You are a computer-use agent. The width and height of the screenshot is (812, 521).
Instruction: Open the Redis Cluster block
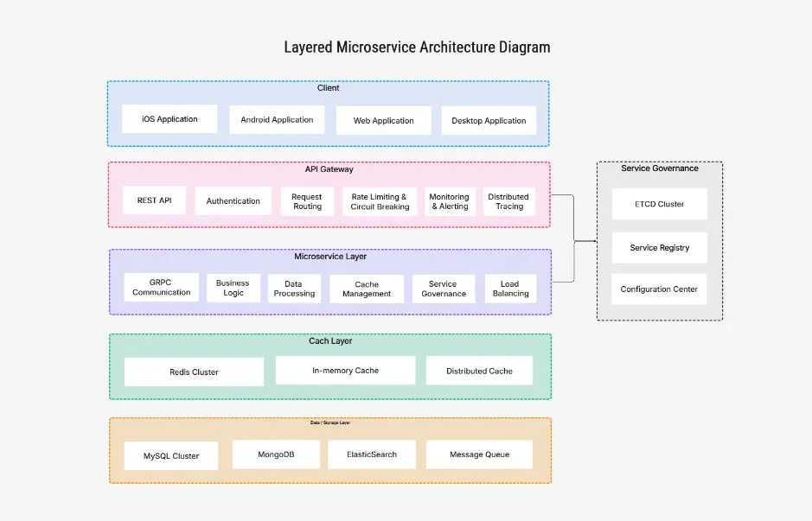click(x=194, y=372)
